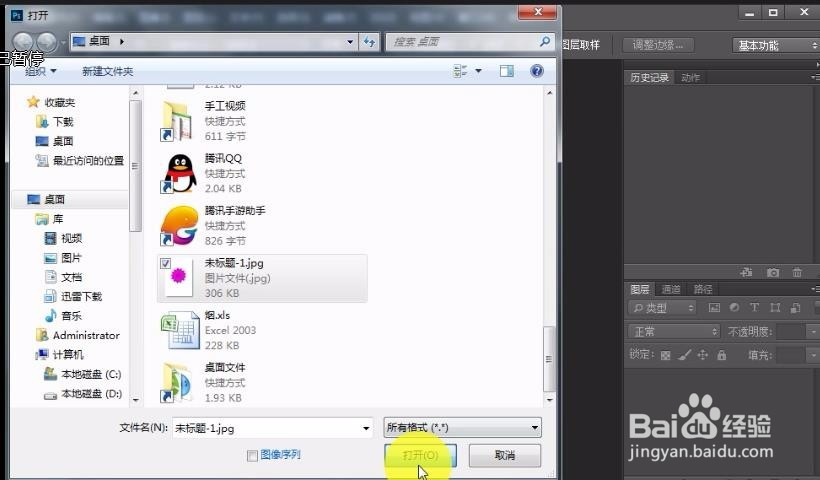Screen dimensions: 820x480
Task: Select the 腾讯QQ penguin shortcut
Action: click(178, 174)
